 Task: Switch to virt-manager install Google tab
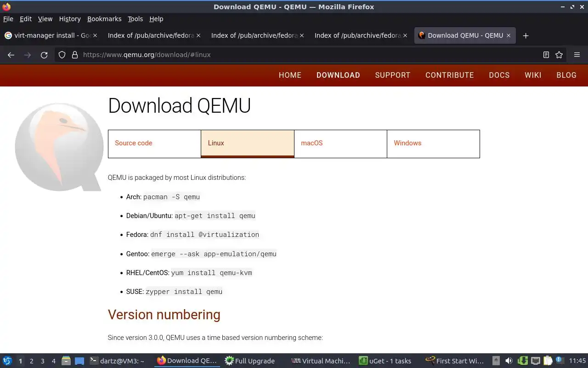point(51,35)
